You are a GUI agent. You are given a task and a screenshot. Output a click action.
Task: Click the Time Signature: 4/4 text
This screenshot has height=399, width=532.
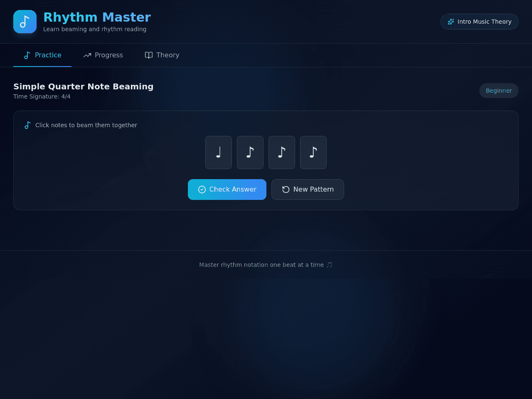[42, 96]
